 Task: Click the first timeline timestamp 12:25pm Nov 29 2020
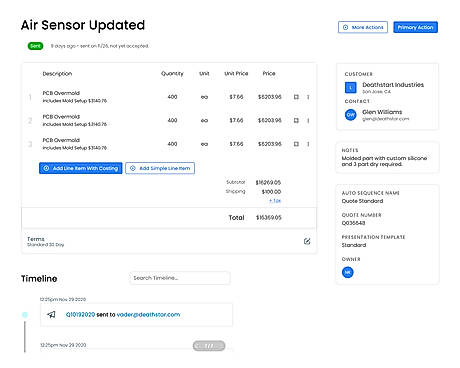[x=63, y=299]
